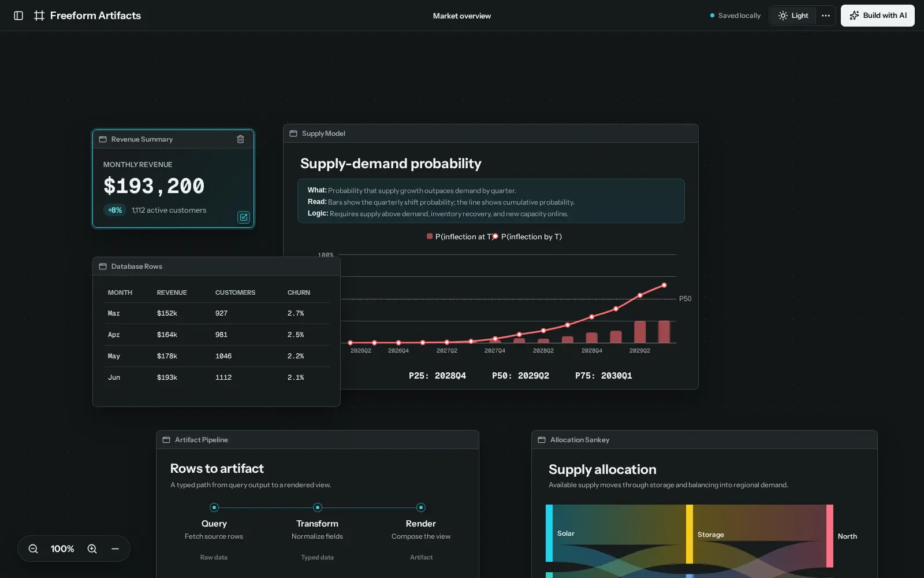Click the P75: 2030Q1 statistic
Viewport: 924px width, 578px height.
[x=603, y=376]
